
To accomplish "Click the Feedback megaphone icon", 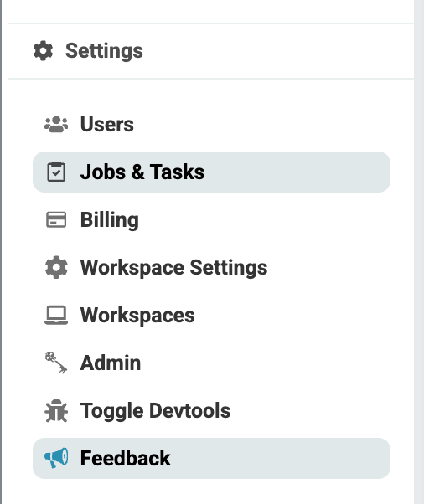I will 56,458.
